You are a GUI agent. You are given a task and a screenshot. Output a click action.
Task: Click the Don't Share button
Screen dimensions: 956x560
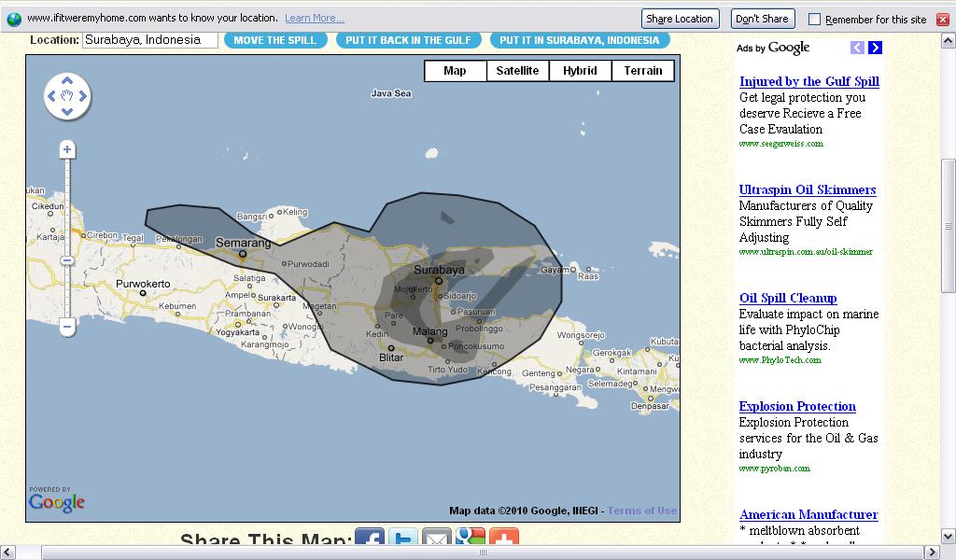pyautogui.click(x=761, y=19)
